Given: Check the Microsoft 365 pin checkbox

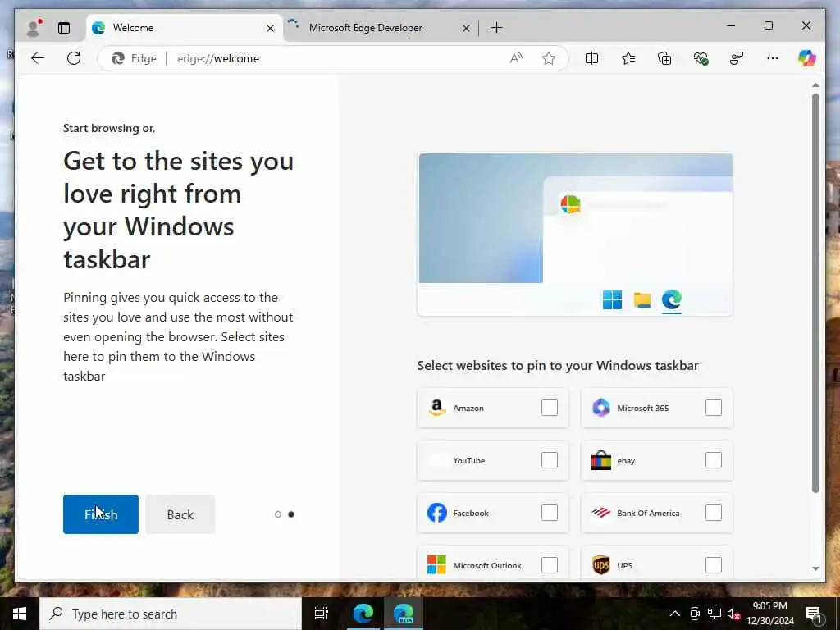Looking at the screenshot, I should [x=713, y=408].
